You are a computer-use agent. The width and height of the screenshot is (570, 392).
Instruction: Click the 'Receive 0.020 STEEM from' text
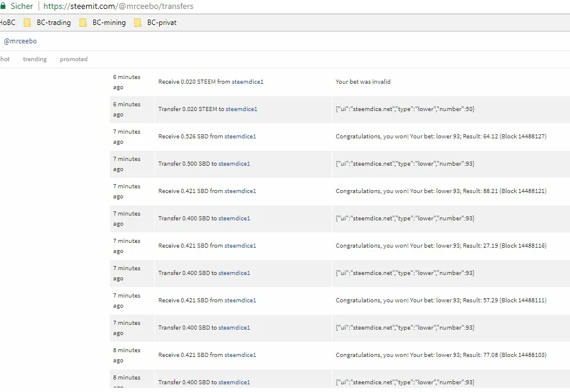194,82
